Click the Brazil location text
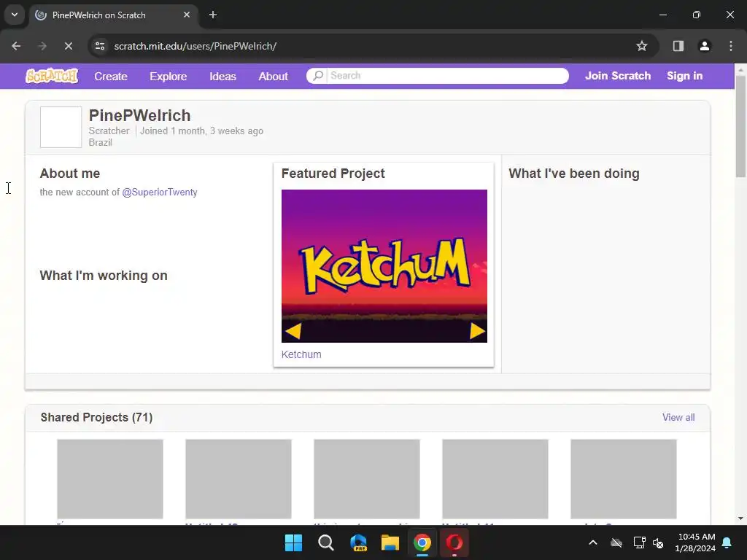The image size is (747, 560). click(101, 142)
